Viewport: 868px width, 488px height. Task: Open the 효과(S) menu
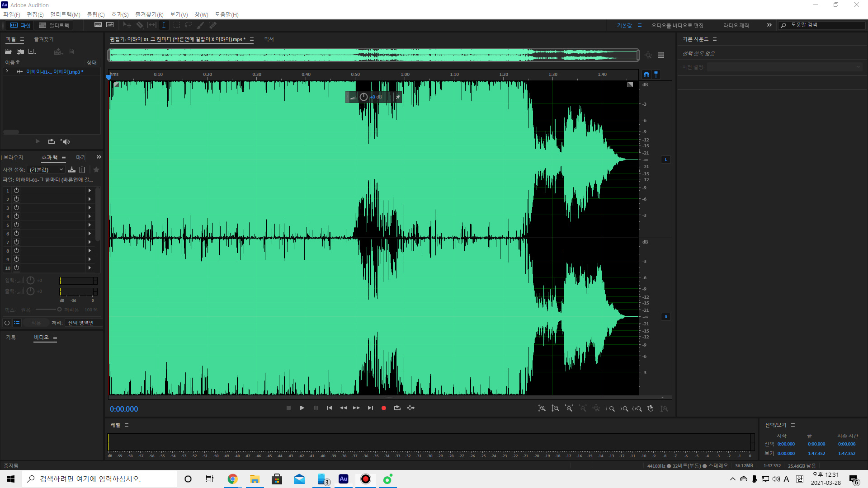(120, 14)
